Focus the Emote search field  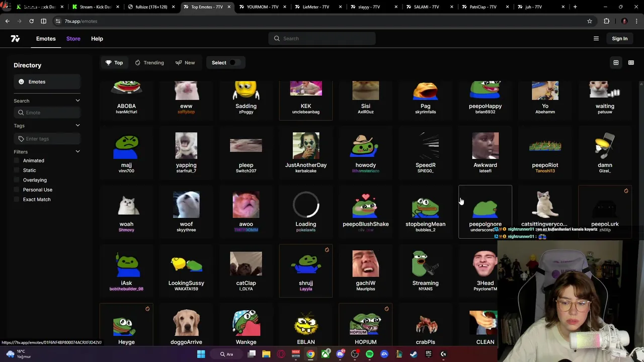(x=47, y=113)
